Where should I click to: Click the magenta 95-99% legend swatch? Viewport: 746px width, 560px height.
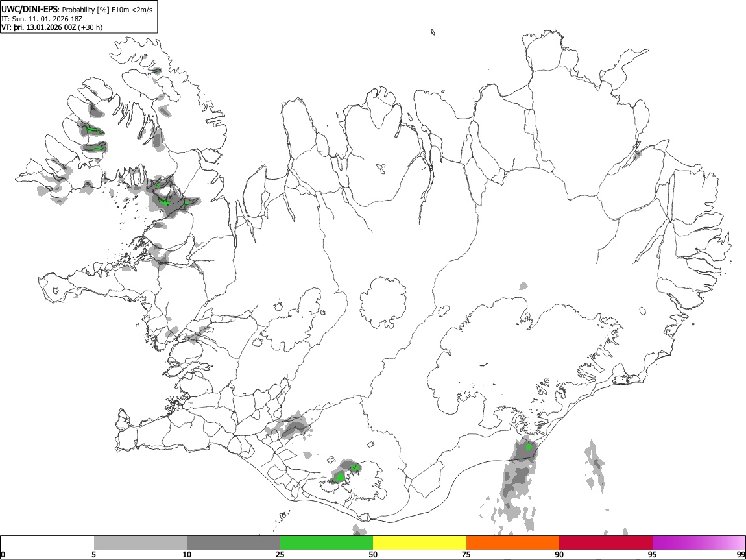699,542
